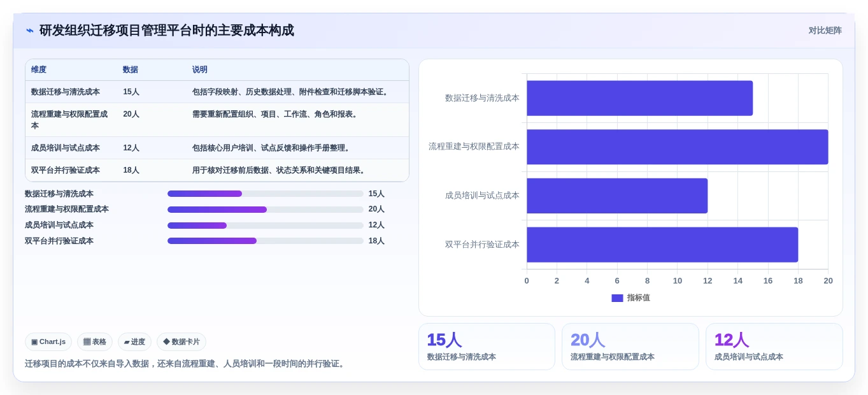Open the 15人 数据迁移与清洗成本 data card
The width and height of the screenshot is (868, 395).
(487, 347)
